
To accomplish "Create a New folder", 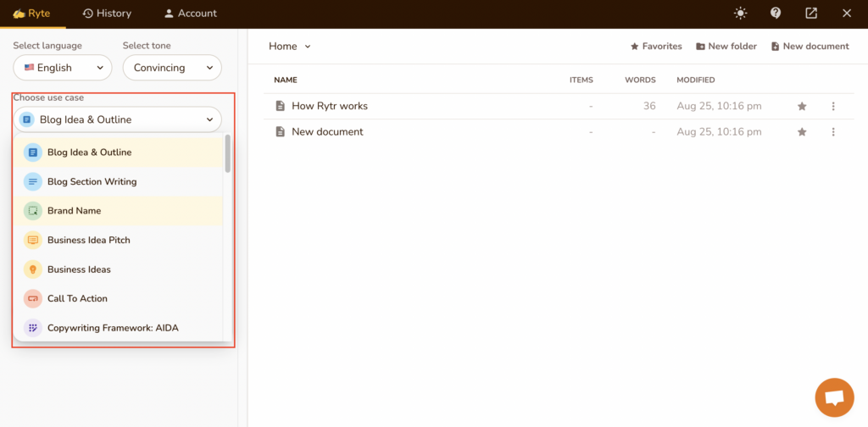I will click(x=726, y=47).
